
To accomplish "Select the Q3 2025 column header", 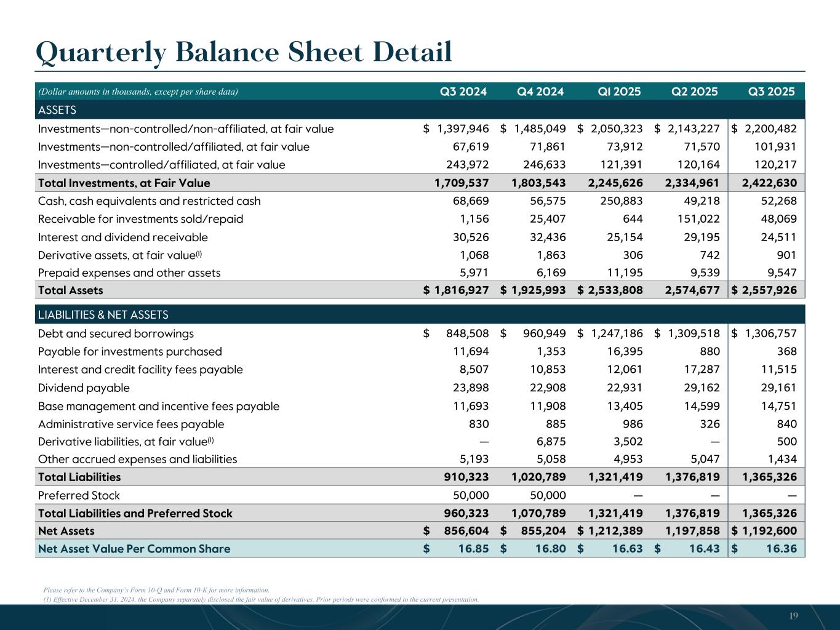I will 771,92.
